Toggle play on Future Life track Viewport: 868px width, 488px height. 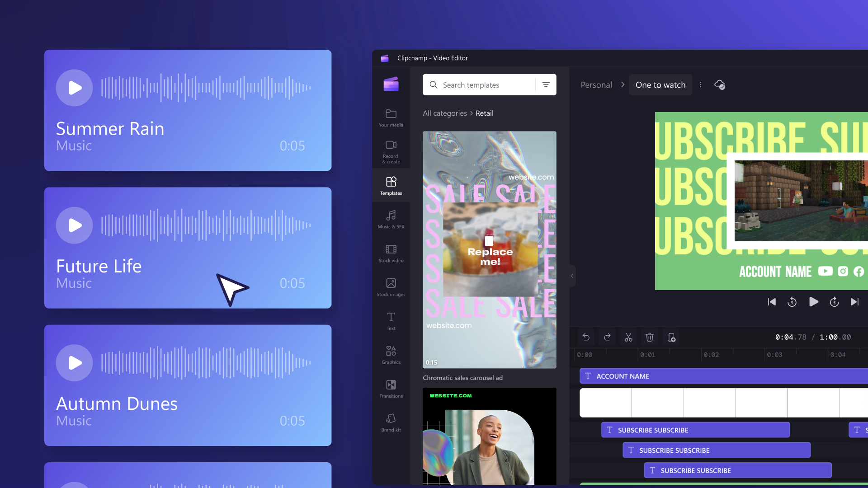point(74,225)
